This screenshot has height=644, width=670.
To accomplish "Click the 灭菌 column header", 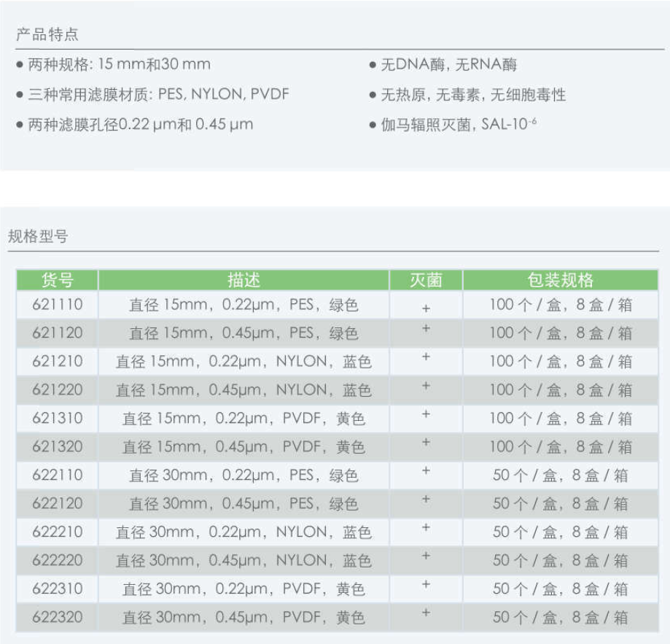I will coord(426,280).
